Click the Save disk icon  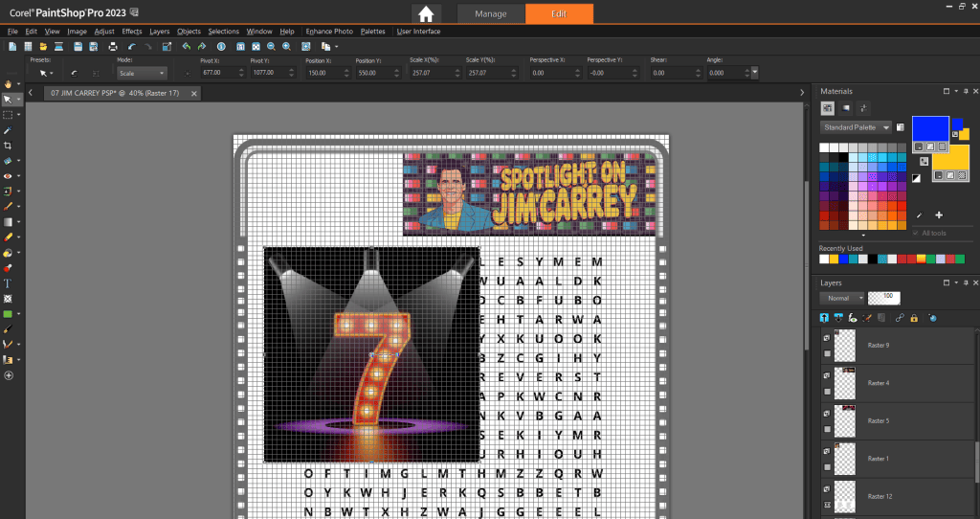[x=78, y=46]
